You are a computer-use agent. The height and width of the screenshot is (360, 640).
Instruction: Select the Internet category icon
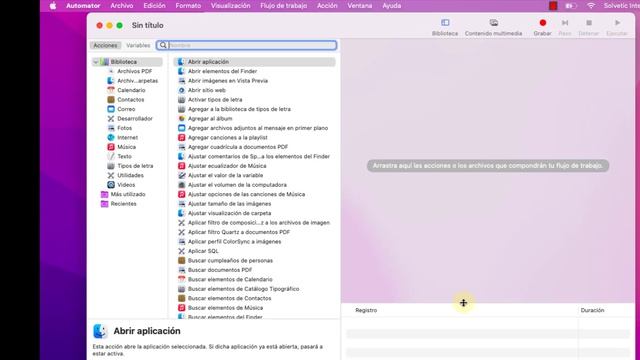[x=111, y=138]
